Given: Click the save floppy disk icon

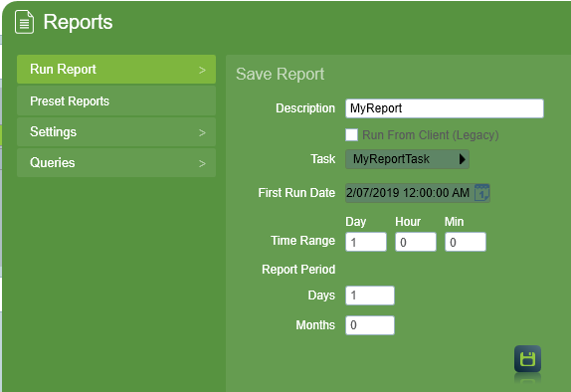Looking at the screenshot, I should (527, 359).
